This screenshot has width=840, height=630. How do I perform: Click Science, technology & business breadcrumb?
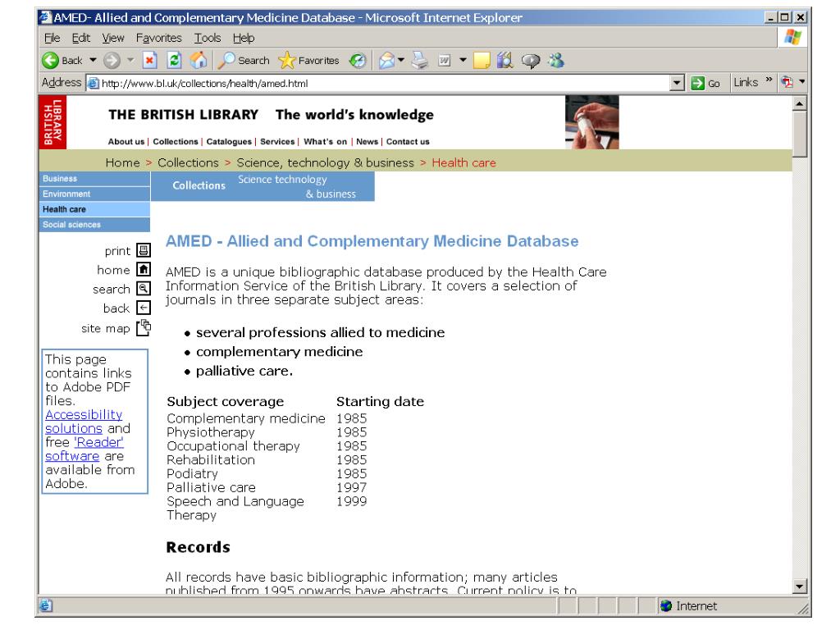[x=325, y=163]
